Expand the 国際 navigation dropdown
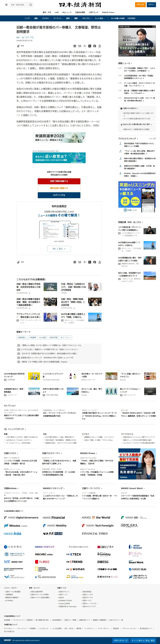 click(x=77, y=18)
